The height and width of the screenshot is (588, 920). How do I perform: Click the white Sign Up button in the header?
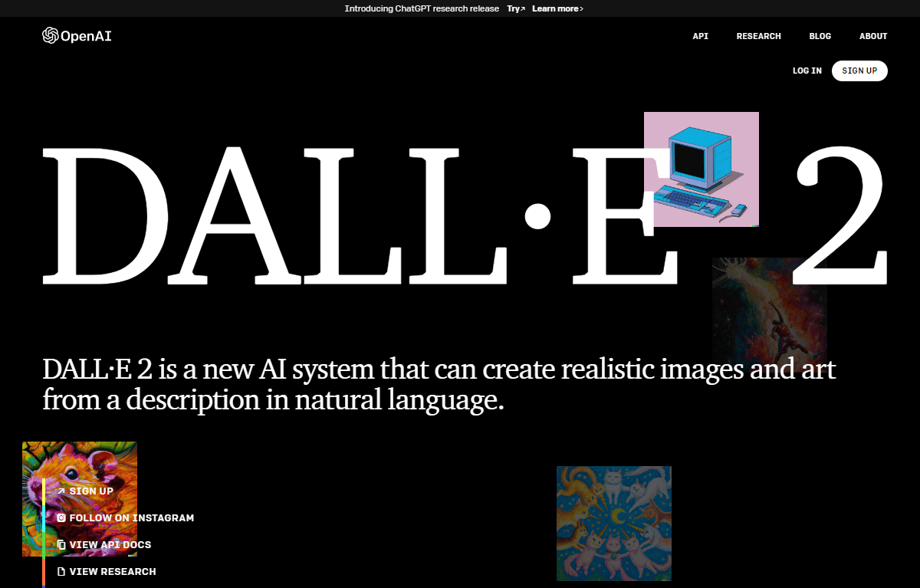tap(859, 71)
